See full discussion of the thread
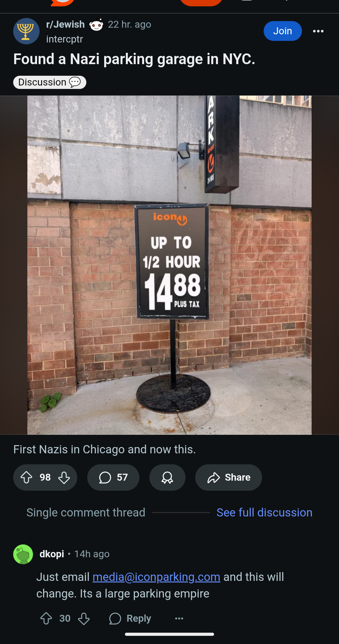Viewport: 339px width, 644px height. [x=264, y=513]
